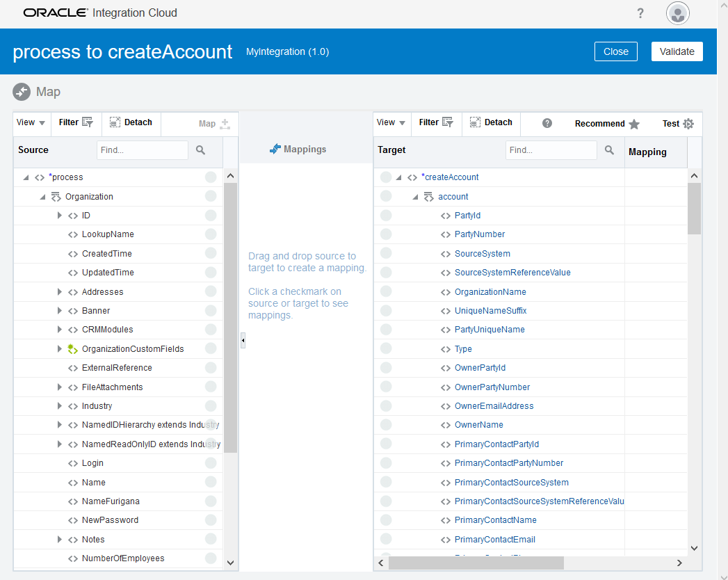This screenshot has height=580, width=728.
Task: Open Test mode via the gear icon
Action: (689, 123)
